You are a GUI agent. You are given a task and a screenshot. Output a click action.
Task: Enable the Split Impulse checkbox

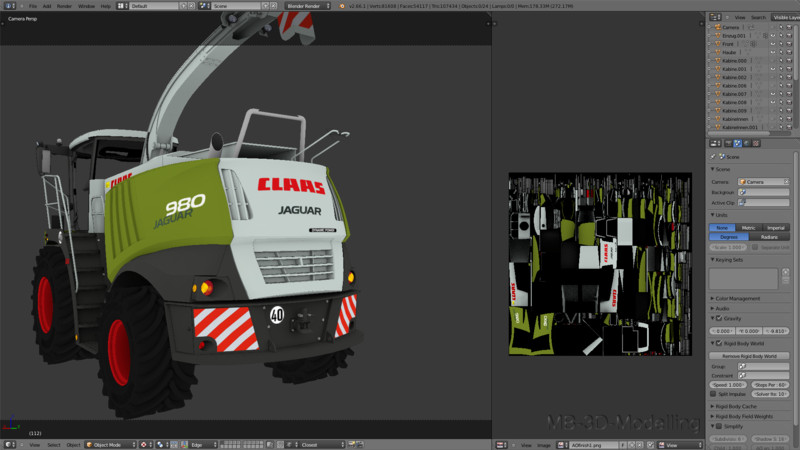713,394
